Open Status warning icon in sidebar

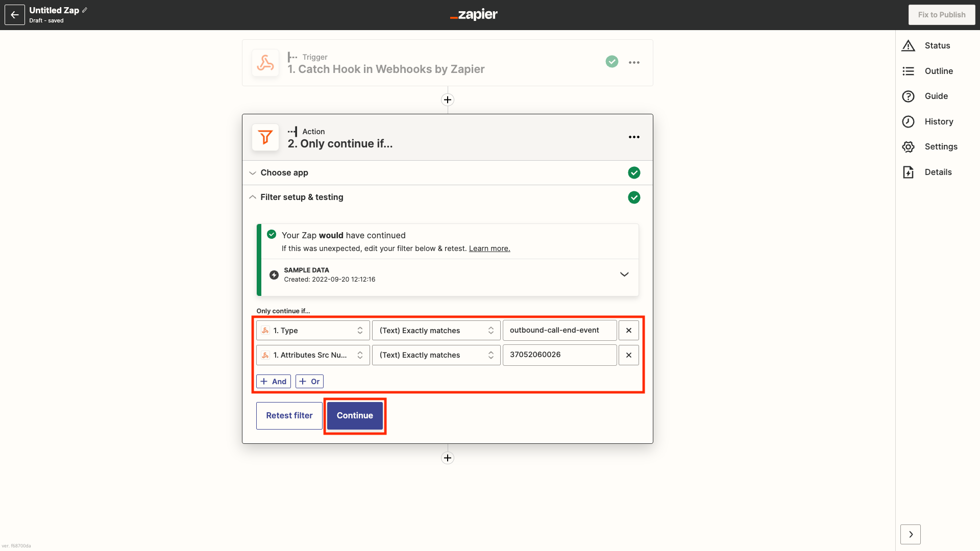coord(909,46)
